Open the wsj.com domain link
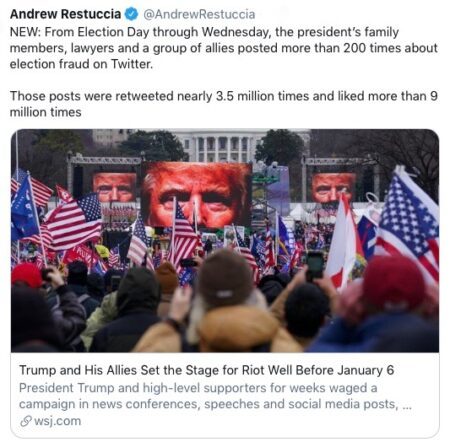This screenshot has height=442, width=450. (57, 421)
